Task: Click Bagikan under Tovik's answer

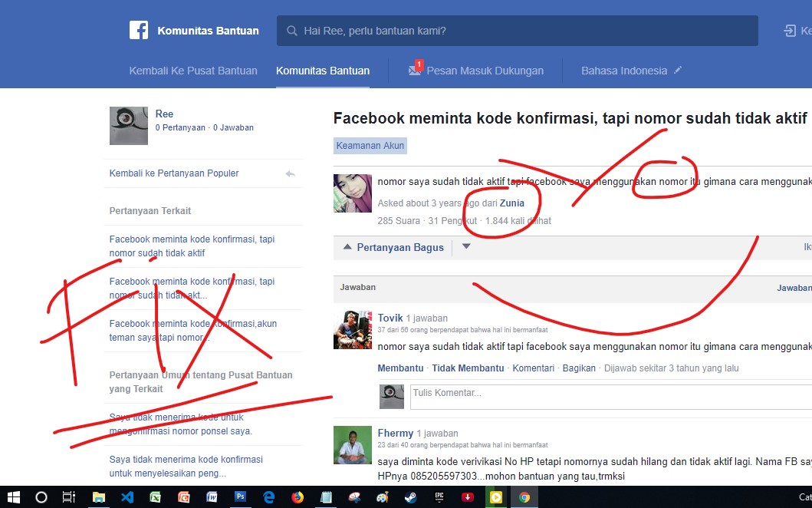Action: coord(579,368)
